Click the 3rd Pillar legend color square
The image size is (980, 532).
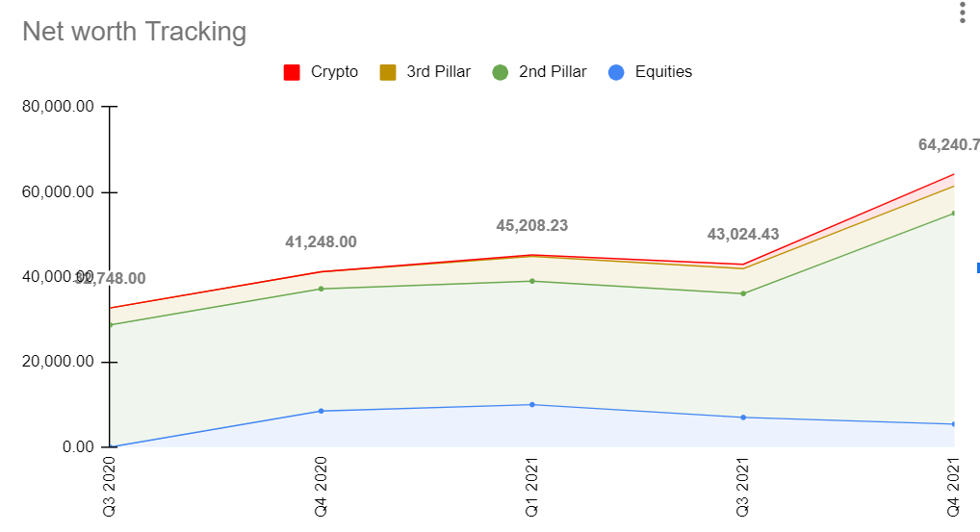pyautogui.click(x=388, y=72)
